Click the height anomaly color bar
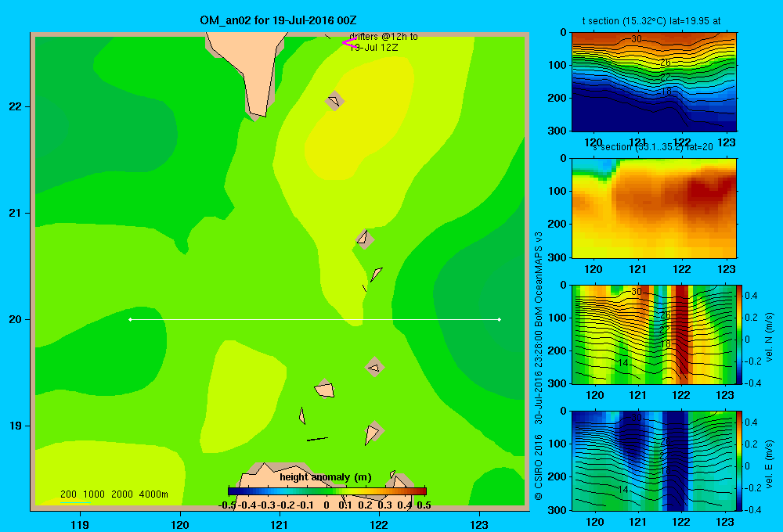 click(327, 491)
